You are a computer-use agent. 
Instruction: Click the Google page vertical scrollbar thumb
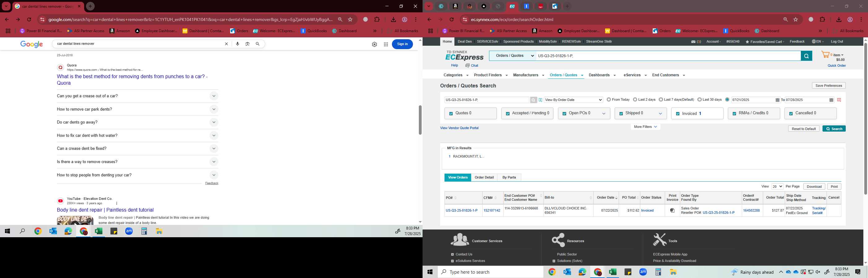(x=420, y=120)
